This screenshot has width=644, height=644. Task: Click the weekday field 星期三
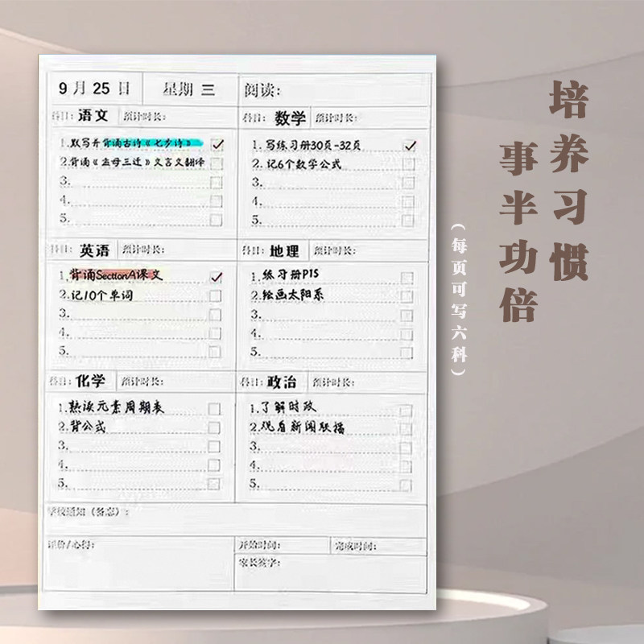[189, 89]
